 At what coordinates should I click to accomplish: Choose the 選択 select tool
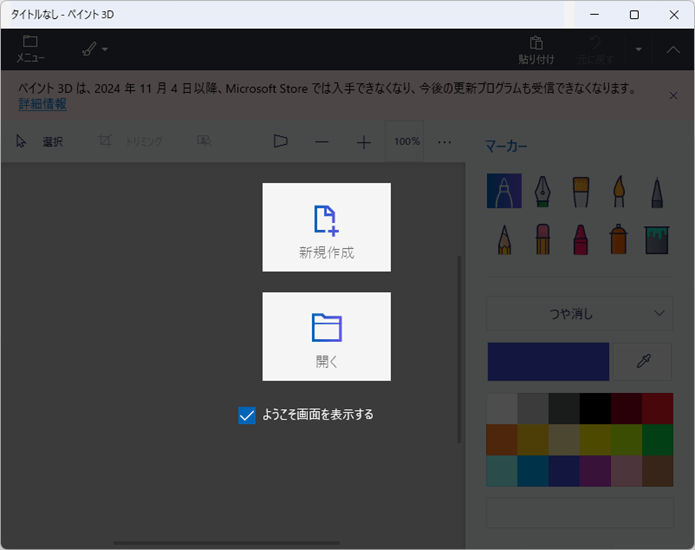coord(40,142)
